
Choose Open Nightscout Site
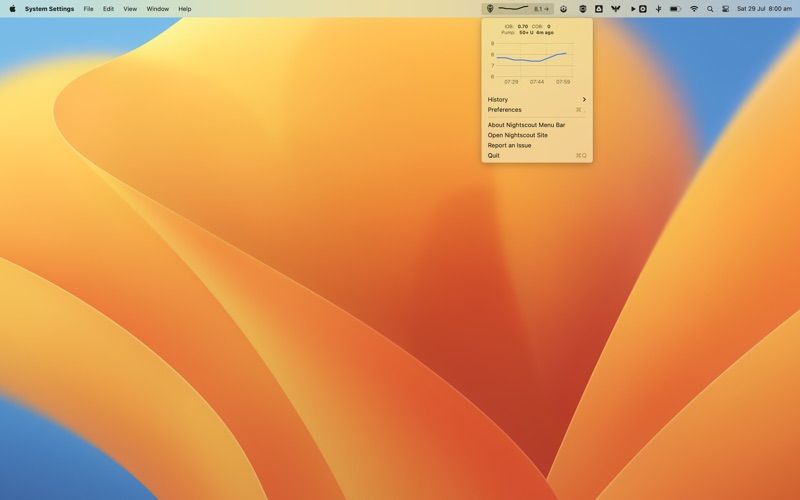tap(537, 135)
